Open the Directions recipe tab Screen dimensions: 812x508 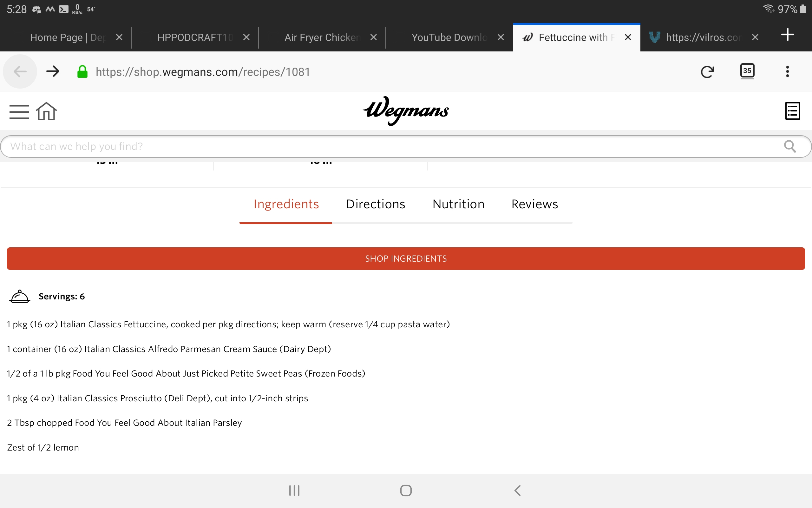(376, 204)
